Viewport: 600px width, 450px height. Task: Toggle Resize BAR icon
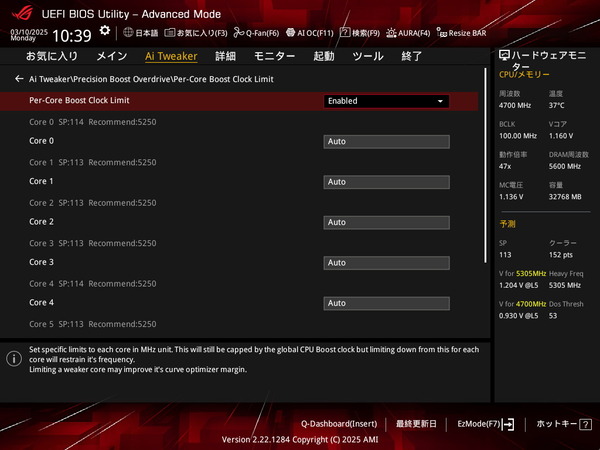[441, 33]
